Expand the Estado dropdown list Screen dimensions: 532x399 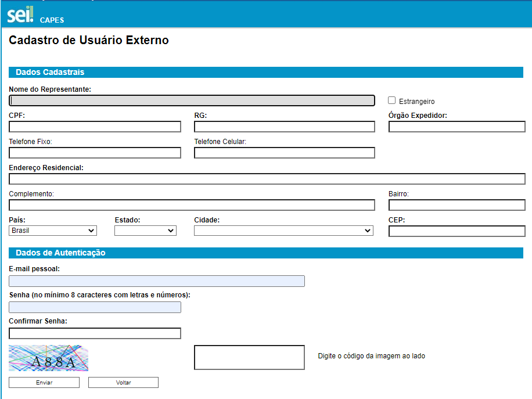coord(145,231)
